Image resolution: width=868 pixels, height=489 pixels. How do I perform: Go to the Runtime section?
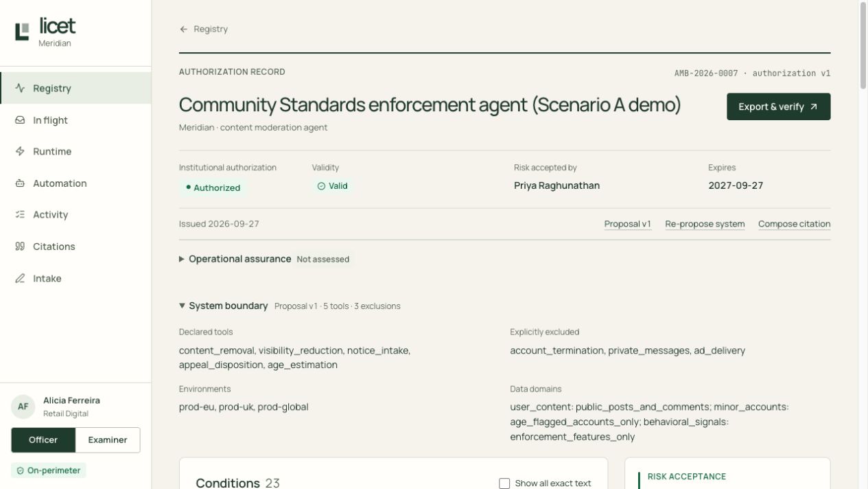75,151
